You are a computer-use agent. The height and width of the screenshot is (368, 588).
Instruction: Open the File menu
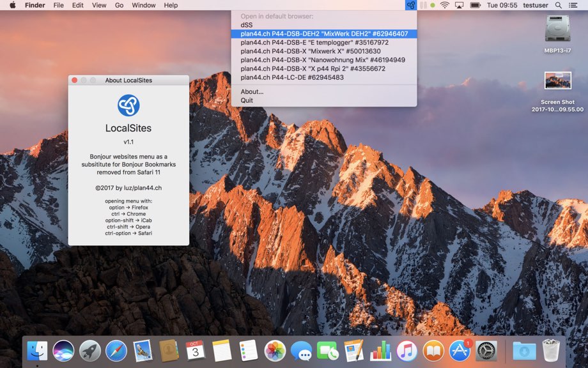pos(59,5)
